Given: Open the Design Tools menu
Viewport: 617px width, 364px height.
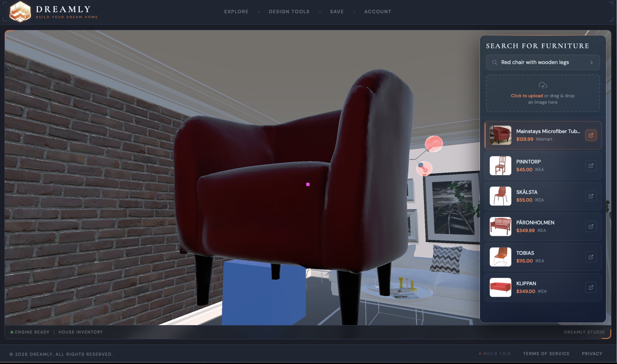Looking at the screenshot, I should coord(289,12).
